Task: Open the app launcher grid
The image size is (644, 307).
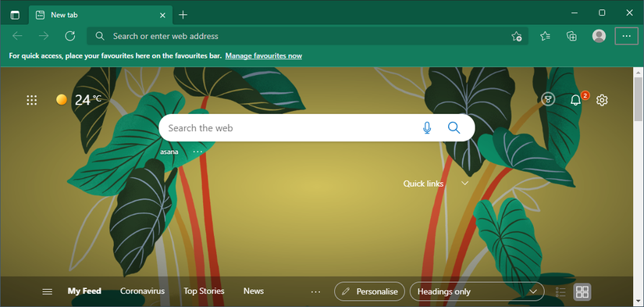Action: [32, 100]
